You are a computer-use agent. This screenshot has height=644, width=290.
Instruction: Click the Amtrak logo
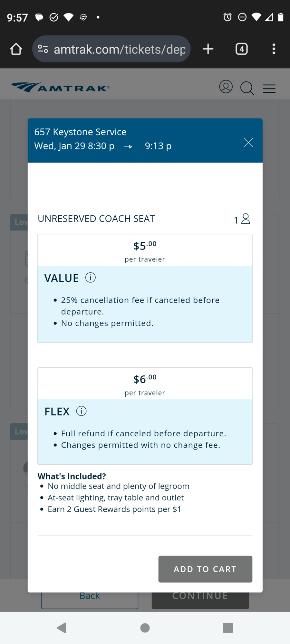[x=60, y=87]
